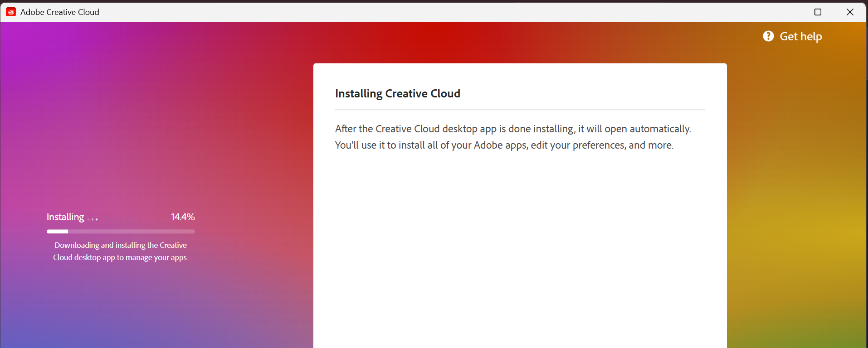Click the animated dots after Installing
The image size is (868, 348).
click(93, 219)
